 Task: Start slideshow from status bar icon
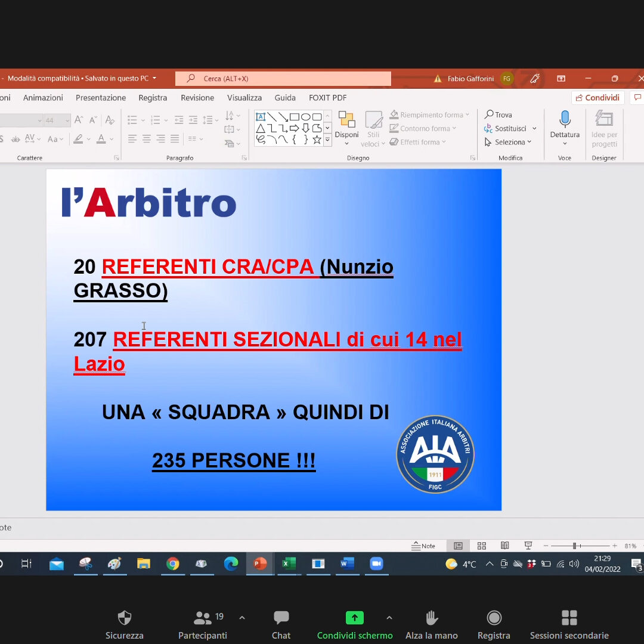[528, 546]
